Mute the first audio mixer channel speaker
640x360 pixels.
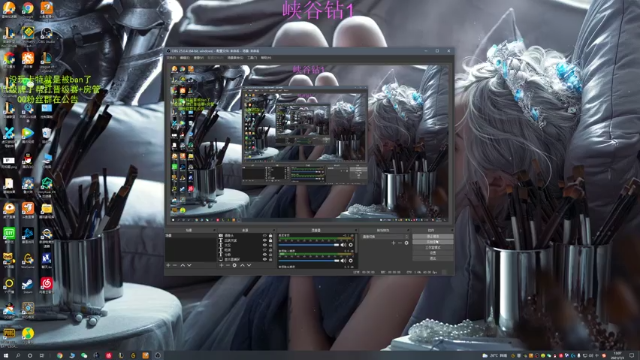[343, 245]
